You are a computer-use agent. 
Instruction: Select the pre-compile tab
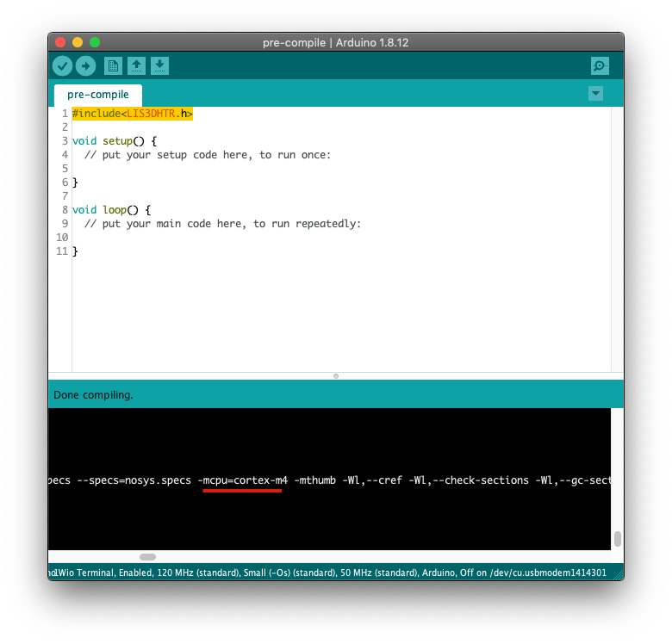(98, 95)
